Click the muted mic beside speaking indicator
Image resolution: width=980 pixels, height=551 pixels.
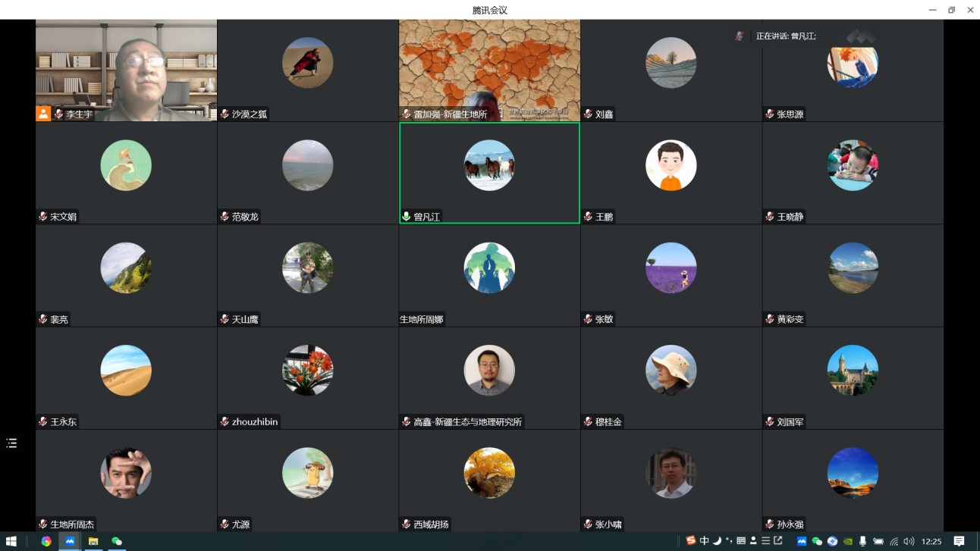click(739, 36)
